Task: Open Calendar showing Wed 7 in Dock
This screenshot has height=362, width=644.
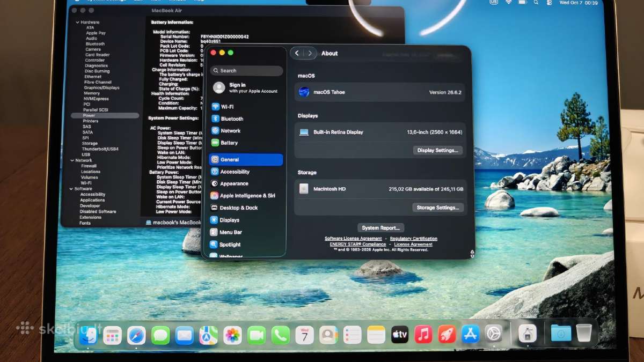Action: coord(304,336)
